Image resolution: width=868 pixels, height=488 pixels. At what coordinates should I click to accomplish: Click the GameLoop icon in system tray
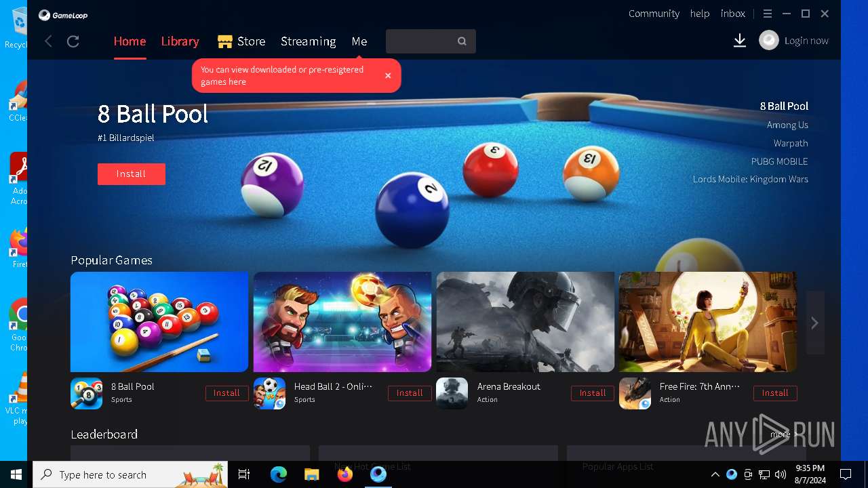(x=732, y=474)
